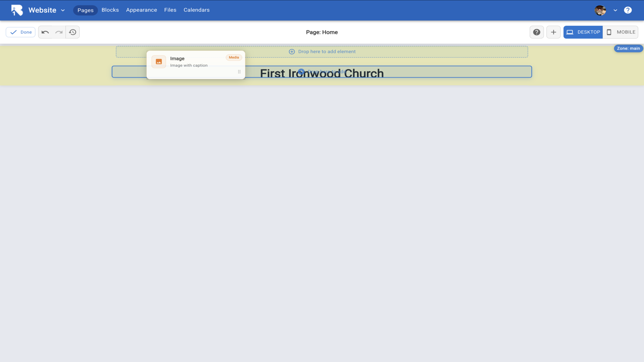Open the page history clock icon
The height and width of the screenshot is (362, 644).
(72, 32)
